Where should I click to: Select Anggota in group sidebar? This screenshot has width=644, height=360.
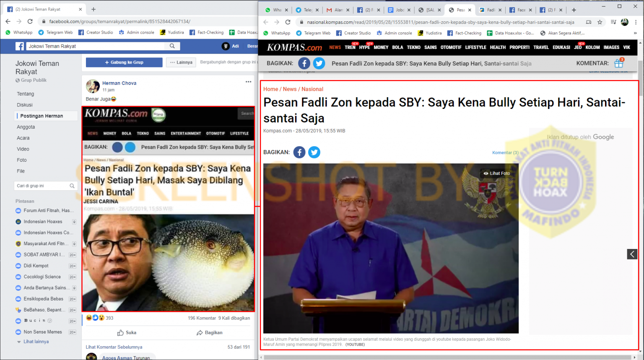[26, 127]
